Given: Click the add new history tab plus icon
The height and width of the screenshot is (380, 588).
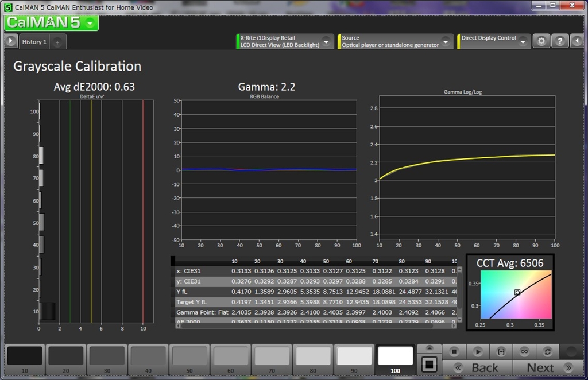Looking at the screenshot, I should tap(59, 42).
